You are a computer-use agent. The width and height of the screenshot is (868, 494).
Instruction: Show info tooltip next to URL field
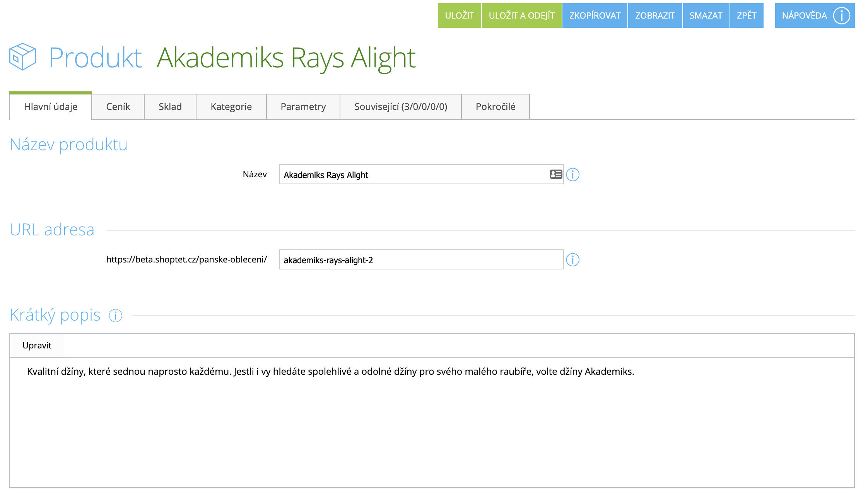click(x=572, y=260)
